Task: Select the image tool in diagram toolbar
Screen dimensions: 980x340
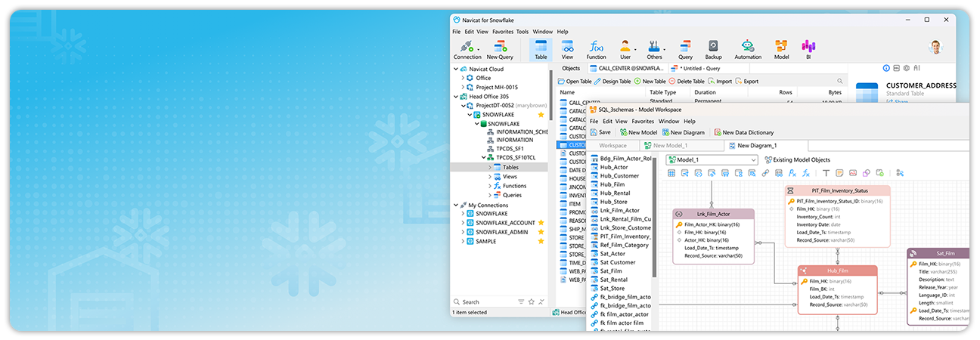Action: coord(852,173)
